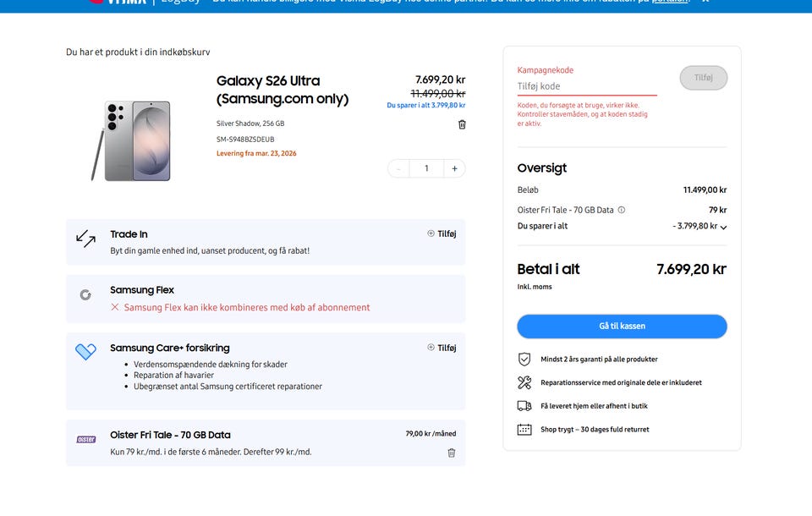Click the '79,00 kr /måned' price
This screenshot has height=516, width=812.
pyautogui.click(x=431, y=434)
